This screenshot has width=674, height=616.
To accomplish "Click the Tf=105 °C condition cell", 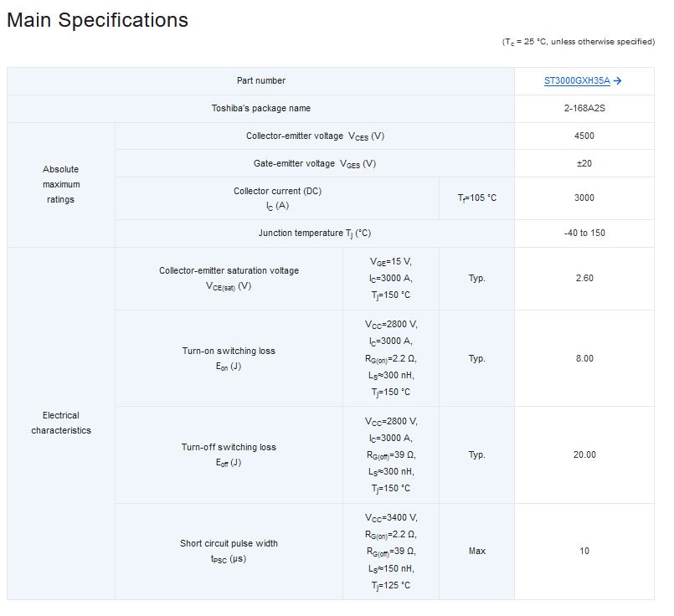I will click(x=476, y=198).
